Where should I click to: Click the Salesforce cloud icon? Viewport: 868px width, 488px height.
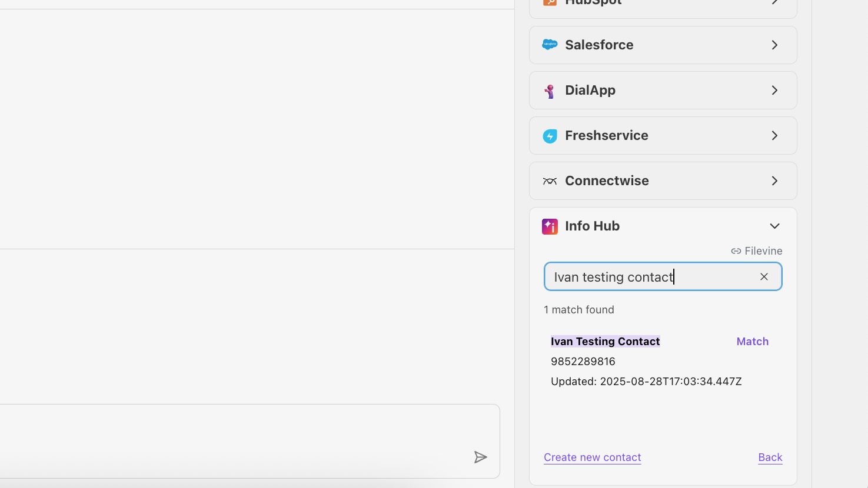[x=550, y=45]
